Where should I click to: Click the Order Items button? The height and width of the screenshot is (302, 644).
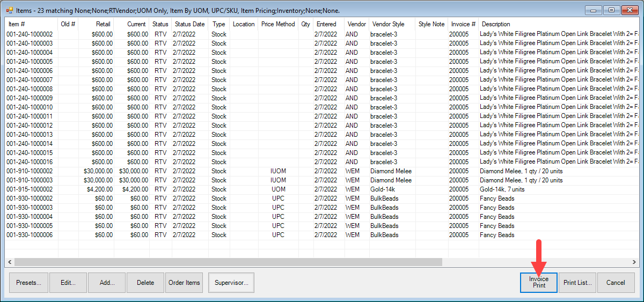(184, 283)
